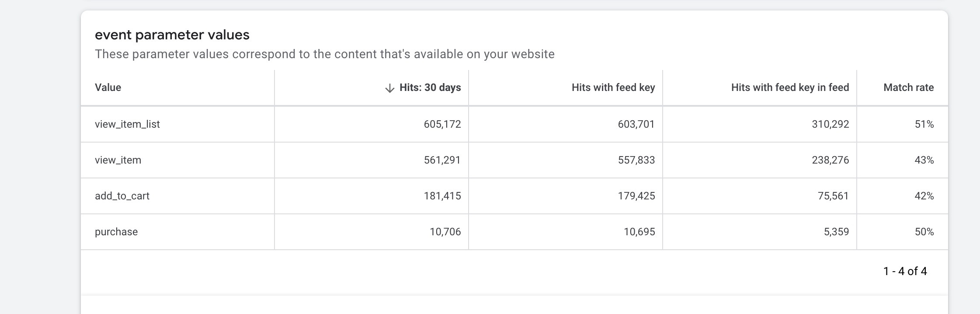
Task: Click the 1 - 4 of 4 pagination label
Action: (x=905, y=271)
